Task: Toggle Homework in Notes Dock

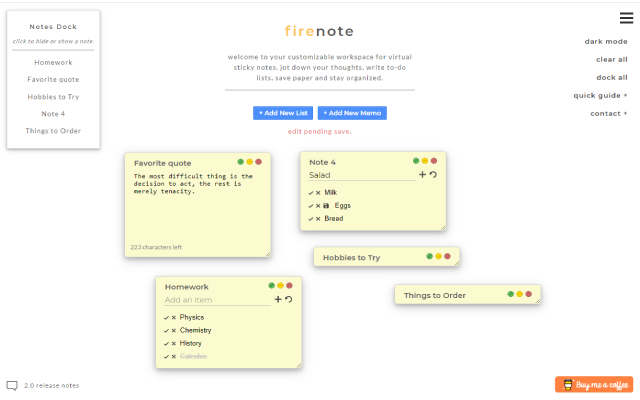Action: click(x=53, y=62)
